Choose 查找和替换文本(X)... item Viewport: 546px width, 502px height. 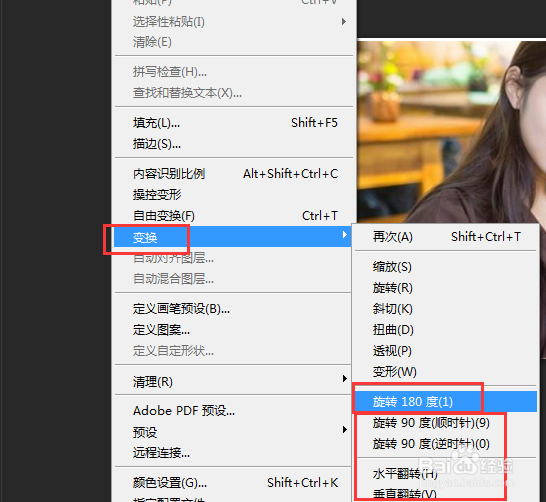coord(233,93)
